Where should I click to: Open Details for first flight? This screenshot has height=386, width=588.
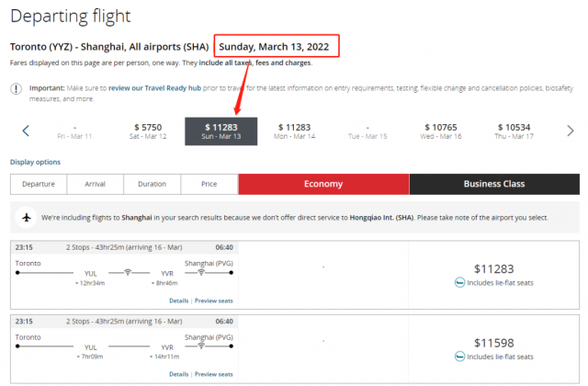179,301
